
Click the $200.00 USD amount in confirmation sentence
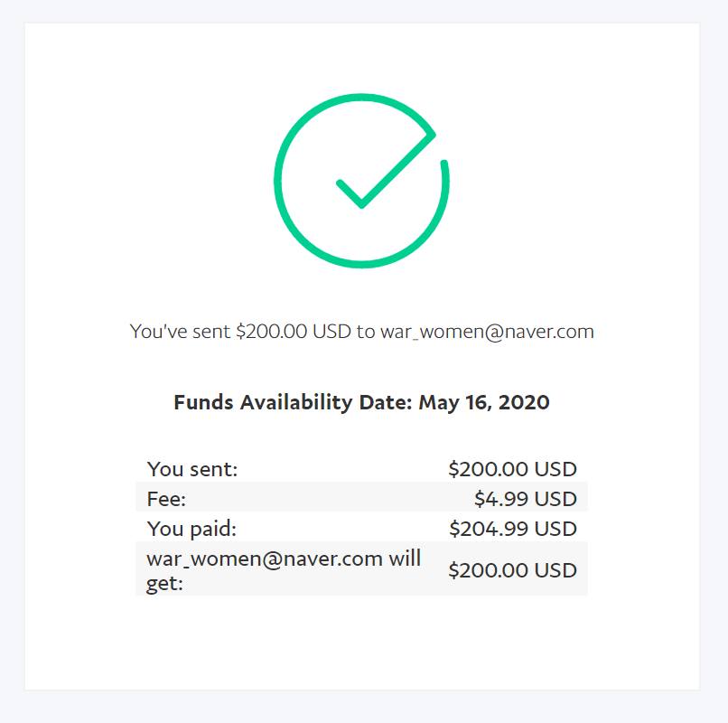click(x=294, y=332)
